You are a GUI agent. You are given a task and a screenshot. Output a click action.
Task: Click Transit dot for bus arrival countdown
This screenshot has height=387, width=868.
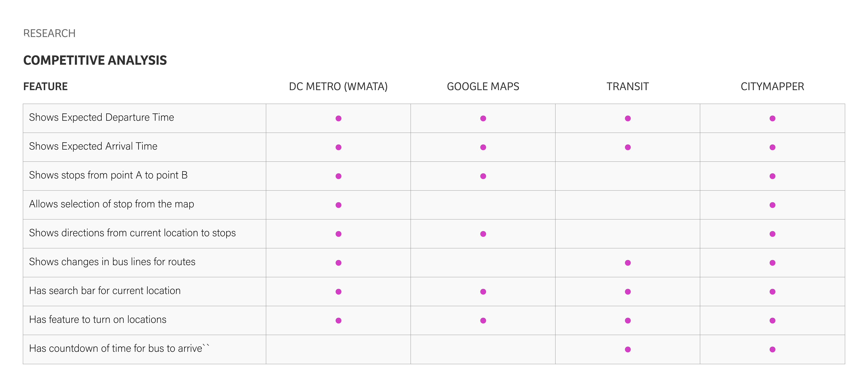point(627,349)
